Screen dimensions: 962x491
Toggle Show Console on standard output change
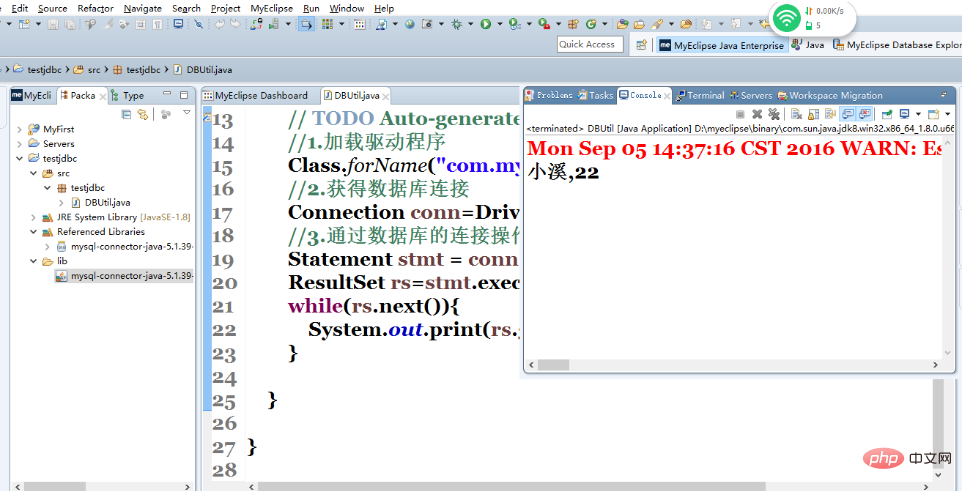[848, 114]
